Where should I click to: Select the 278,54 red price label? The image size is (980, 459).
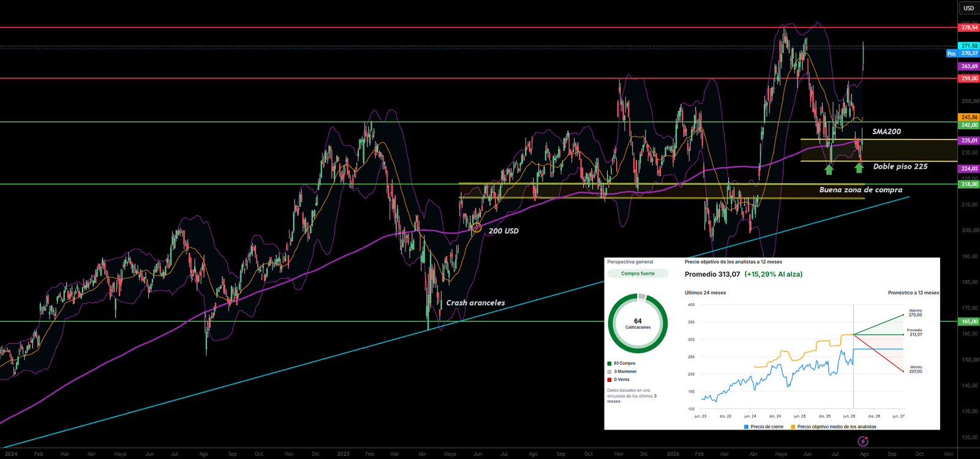969,28
